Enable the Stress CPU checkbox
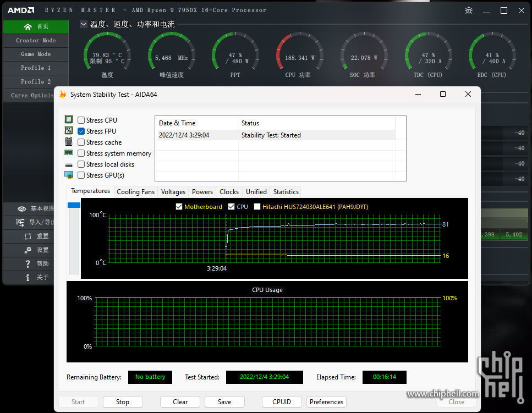The width and height of the screenshot is (532, 413). click(x=81, y=120)
